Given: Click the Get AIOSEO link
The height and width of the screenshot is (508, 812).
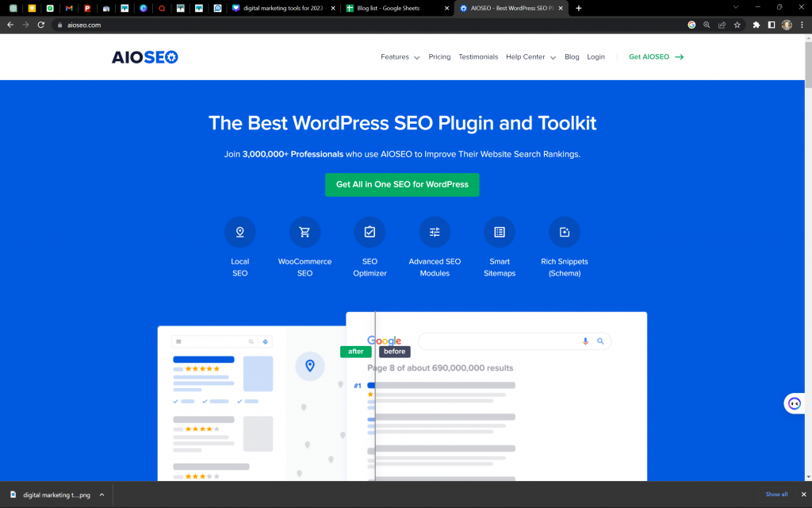Looking at the screenshot, I should pyautogui.click(x=656, y=57).
